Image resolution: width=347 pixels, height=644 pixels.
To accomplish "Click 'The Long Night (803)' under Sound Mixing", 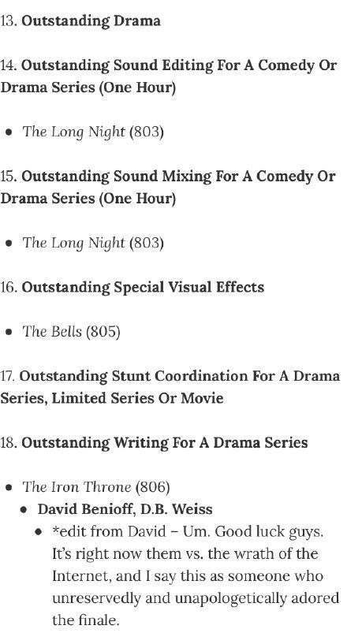I will [93, 243].
